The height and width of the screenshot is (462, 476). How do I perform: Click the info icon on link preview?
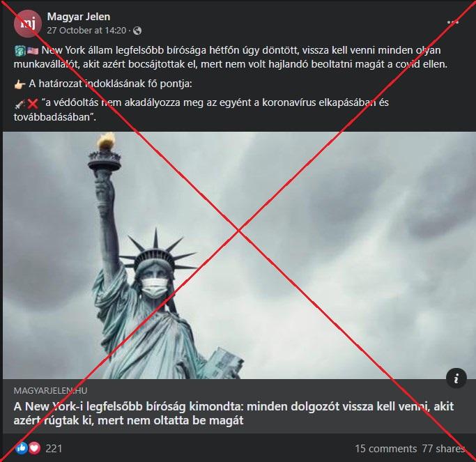[456, 378]
